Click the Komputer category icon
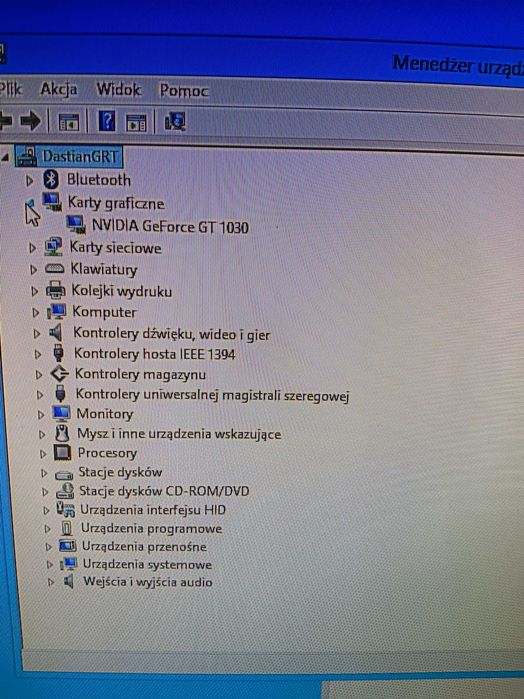This screenshot has width=524, height=699. [x=57, y=311]
